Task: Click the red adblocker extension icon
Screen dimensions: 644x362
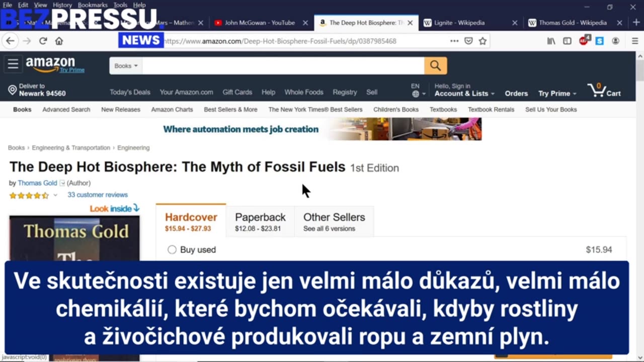Action: coord(584,41)
